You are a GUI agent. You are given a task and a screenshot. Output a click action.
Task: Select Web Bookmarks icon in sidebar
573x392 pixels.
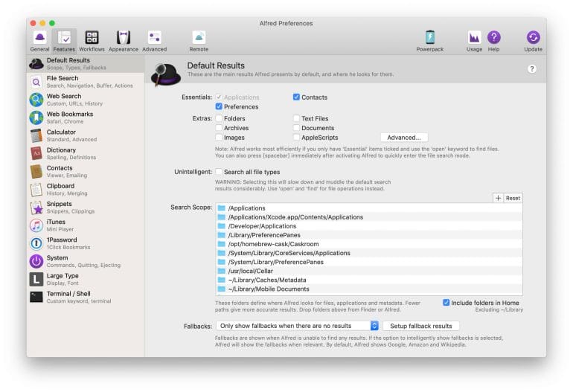click(36, 118)
